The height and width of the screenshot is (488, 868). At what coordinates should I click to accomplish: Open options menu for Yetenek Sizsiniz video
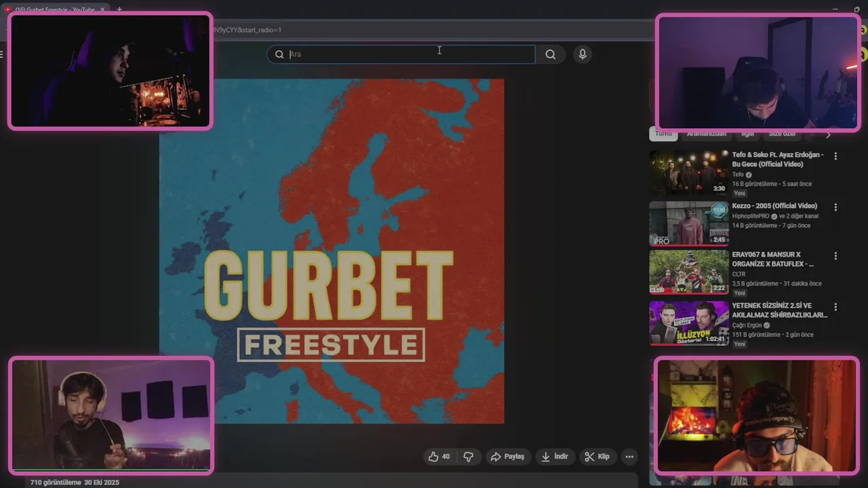click(x=835, y=307)
